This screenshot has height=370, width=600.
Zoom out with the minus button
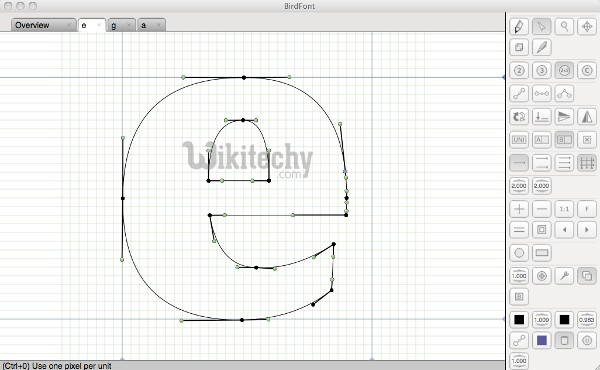pos(541,209)
